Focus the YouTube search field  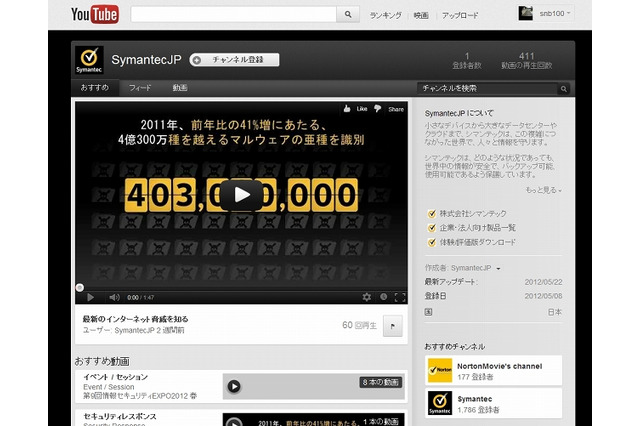point(233,14)
